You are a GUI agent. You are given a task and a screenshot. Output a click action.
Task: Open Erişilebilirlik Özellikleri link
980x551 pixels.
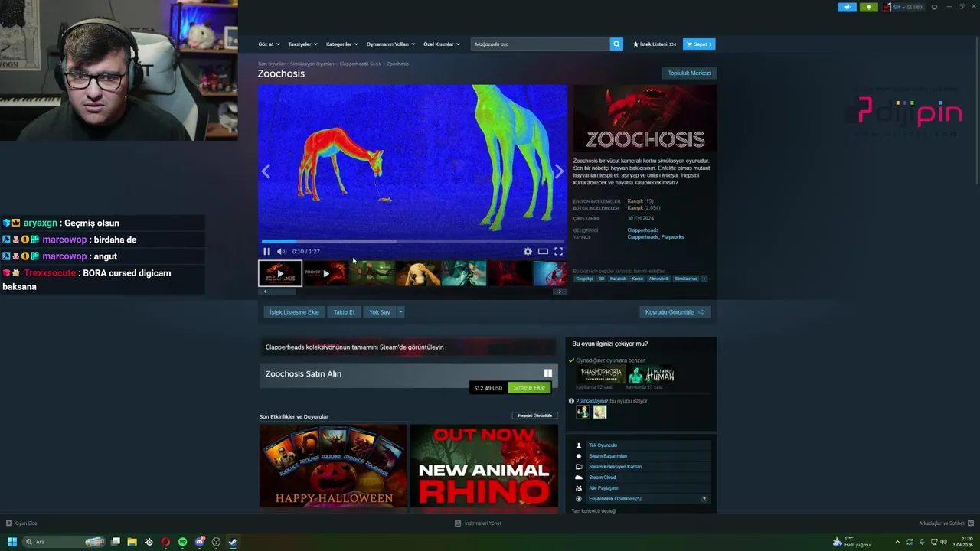click(x=615, y=498)
